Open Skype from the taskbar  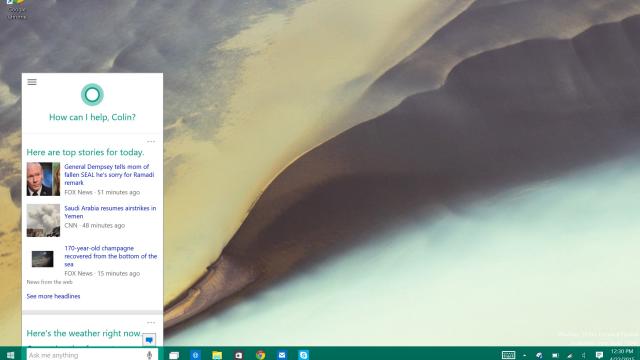(x=304, y=355)
